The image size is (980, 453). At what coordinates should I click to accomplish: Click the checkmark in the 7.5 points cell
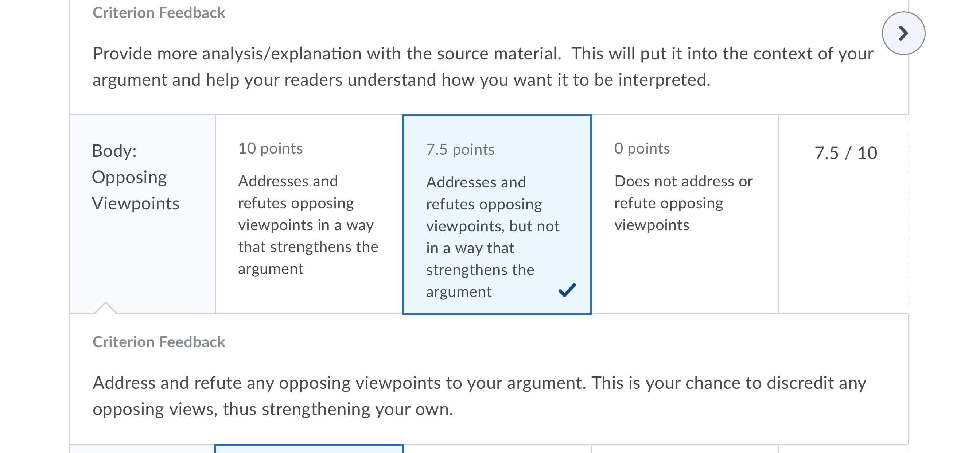tap(567, 290)
